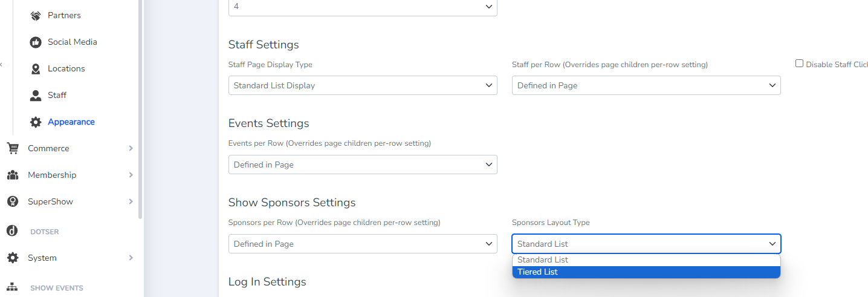Open the Events per Row dropdown
The height and width of the screenshot is (297, 868).
(363, 165)
